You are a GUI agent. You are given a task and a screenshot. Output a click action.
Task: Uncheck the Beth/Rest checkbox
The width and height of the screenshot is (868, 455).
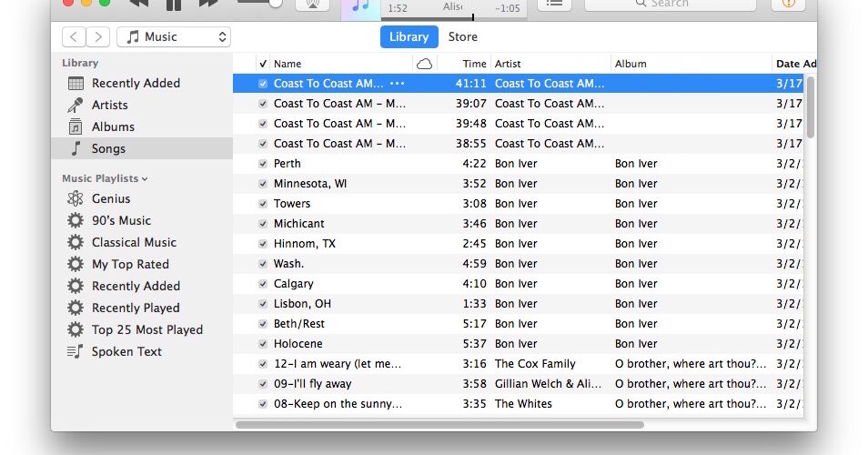coord(263,324)
